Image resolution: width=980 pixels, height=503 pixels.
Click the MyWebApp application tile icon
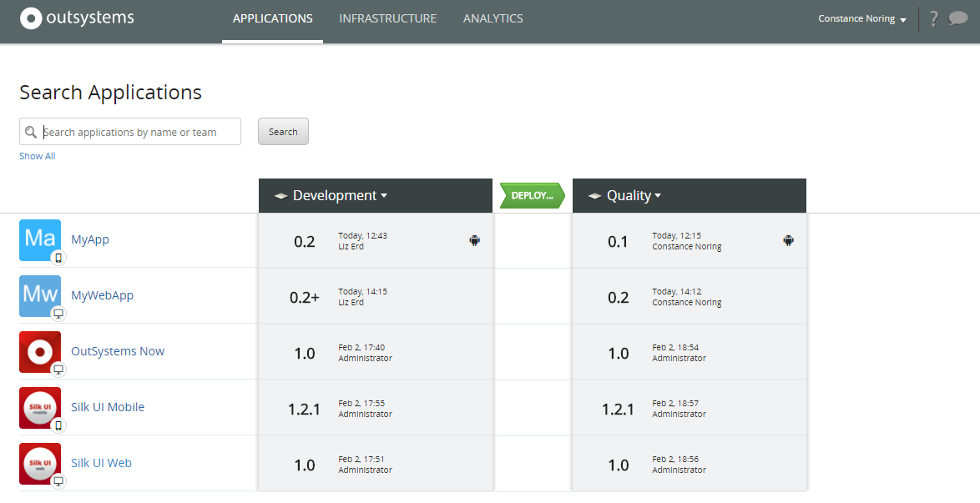pyautogui.click(x=40, y=295)
